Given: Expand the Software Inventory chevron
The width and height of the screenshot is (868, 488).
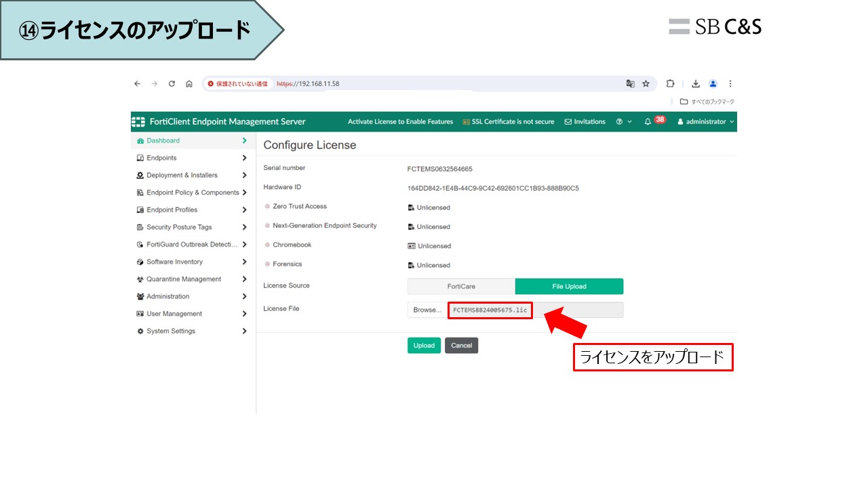Looking at the screenshot, I should 244,262.
